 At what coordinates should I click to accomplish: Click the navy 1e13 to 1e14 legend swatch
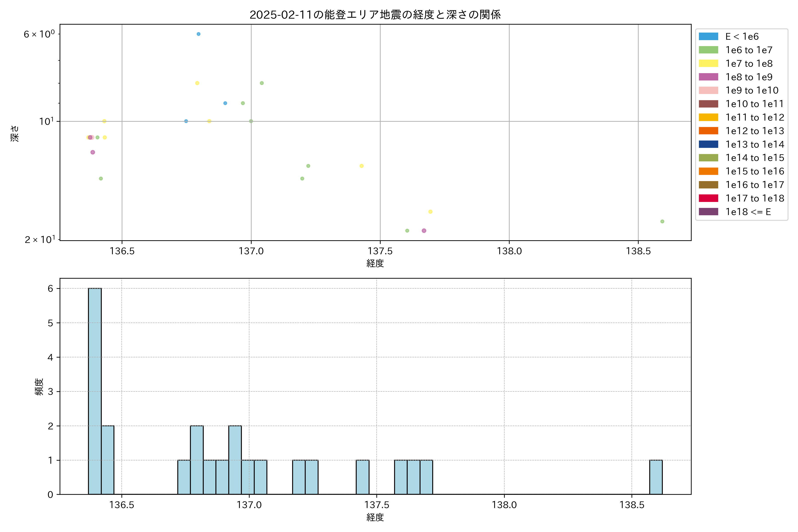tap(708, 144)
